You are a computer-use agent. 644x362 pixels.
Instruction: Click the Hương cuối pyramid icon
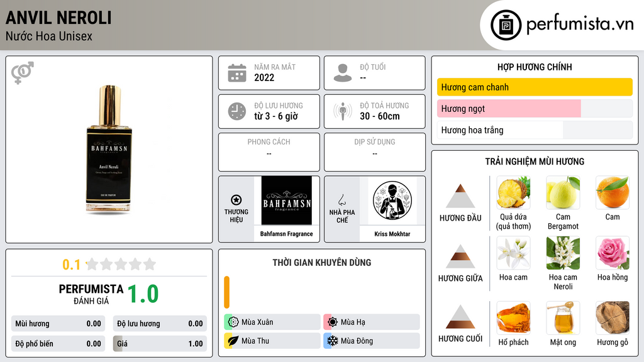tap(460, 317)
